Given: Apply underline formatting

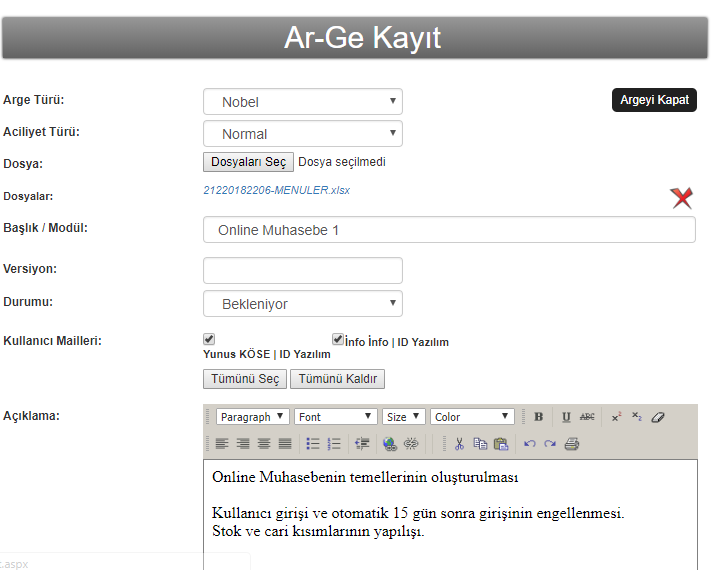Looking at the screenshot, I should [566, 417].
